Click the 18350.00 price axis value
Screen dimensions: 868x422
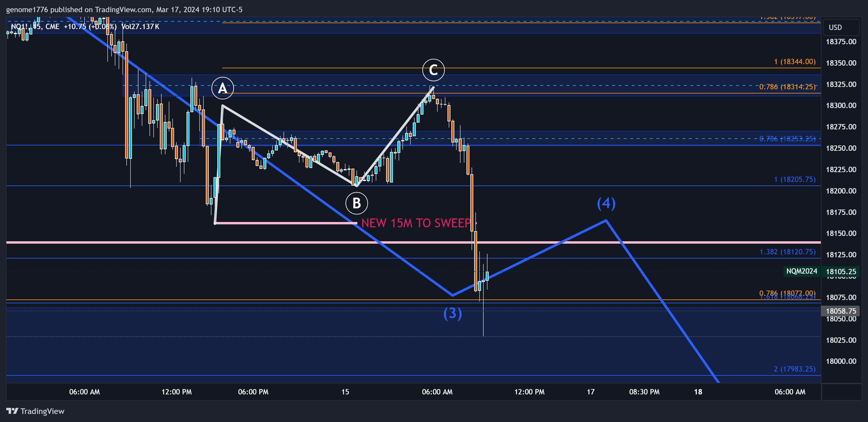pyautogui.click(x=841, y=63)
